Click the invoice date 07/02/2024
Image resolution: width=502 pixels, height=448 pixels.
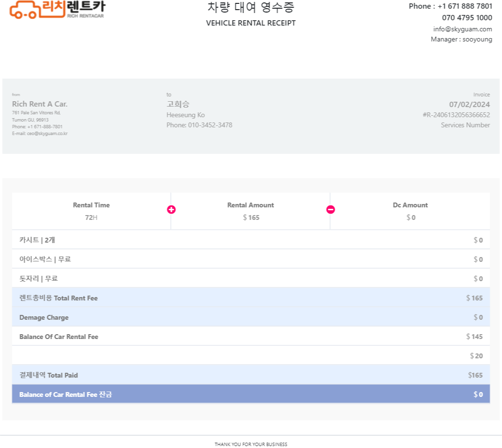pos(469,104)
